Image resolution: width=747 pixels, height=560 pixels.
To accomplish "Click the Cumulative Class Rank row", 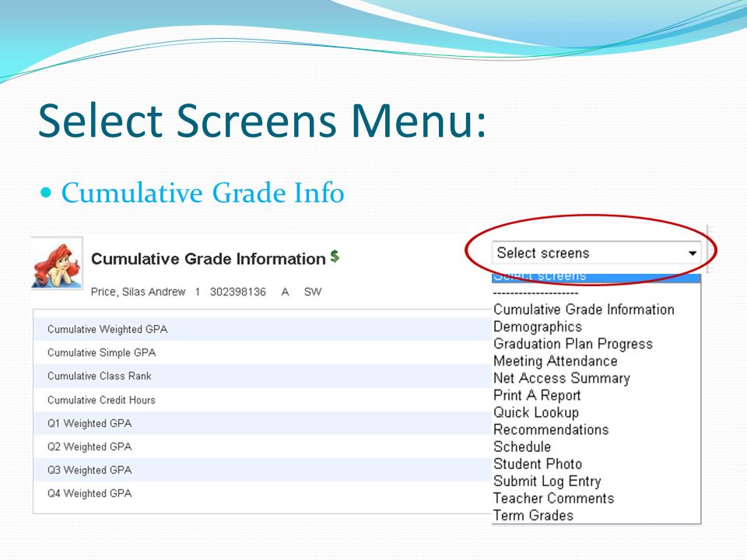I will [x=262, y=376].
